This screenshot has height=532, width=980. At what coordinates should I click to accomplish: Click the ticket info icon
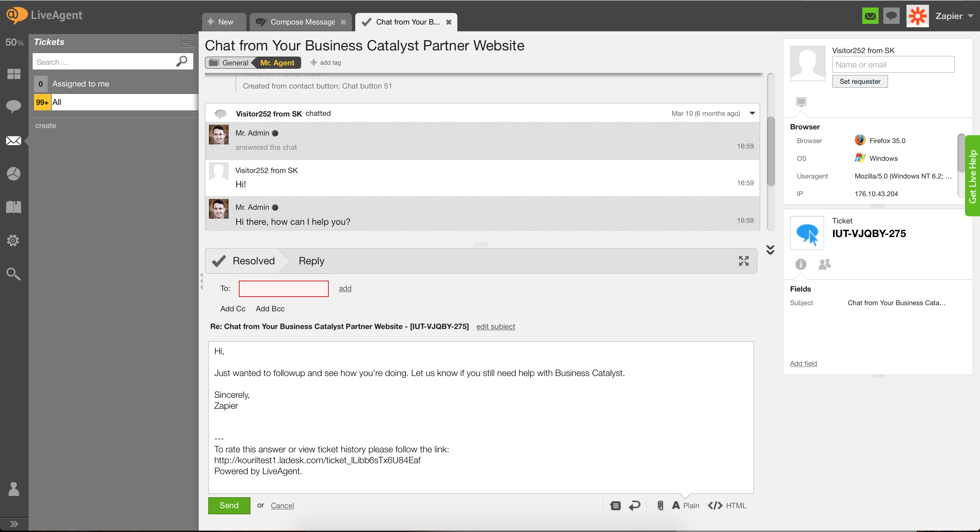point(801,264)
